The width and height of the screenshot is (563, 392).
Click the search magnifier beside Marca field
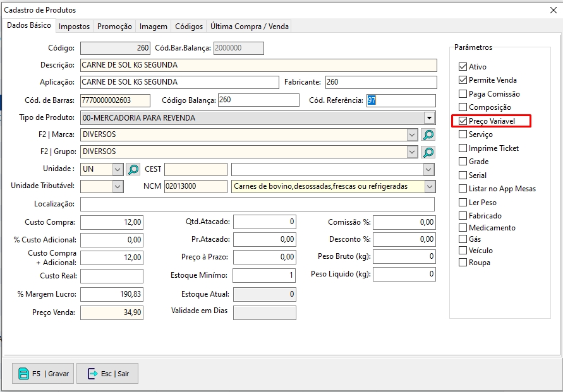(428, 134)
